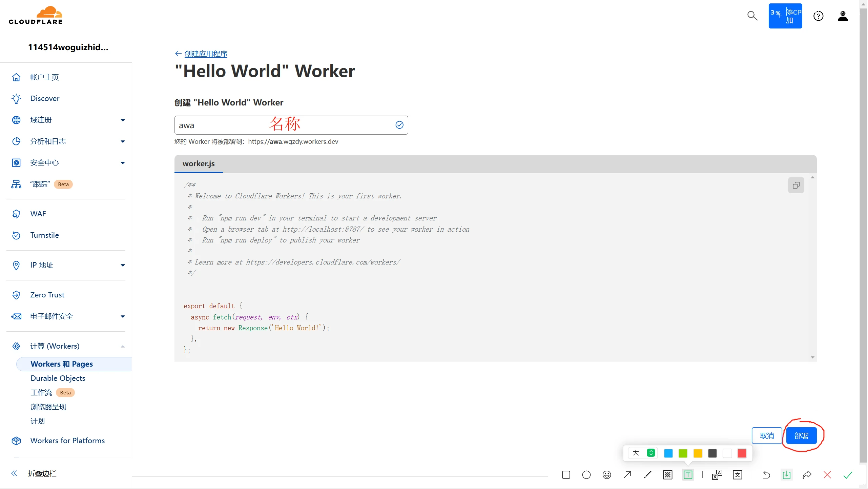This screenshot has height=489, width=868.
Task: Expand the 电子邮件安全 sidebar section
Action: pyautogui.click(x=123, y=316)
